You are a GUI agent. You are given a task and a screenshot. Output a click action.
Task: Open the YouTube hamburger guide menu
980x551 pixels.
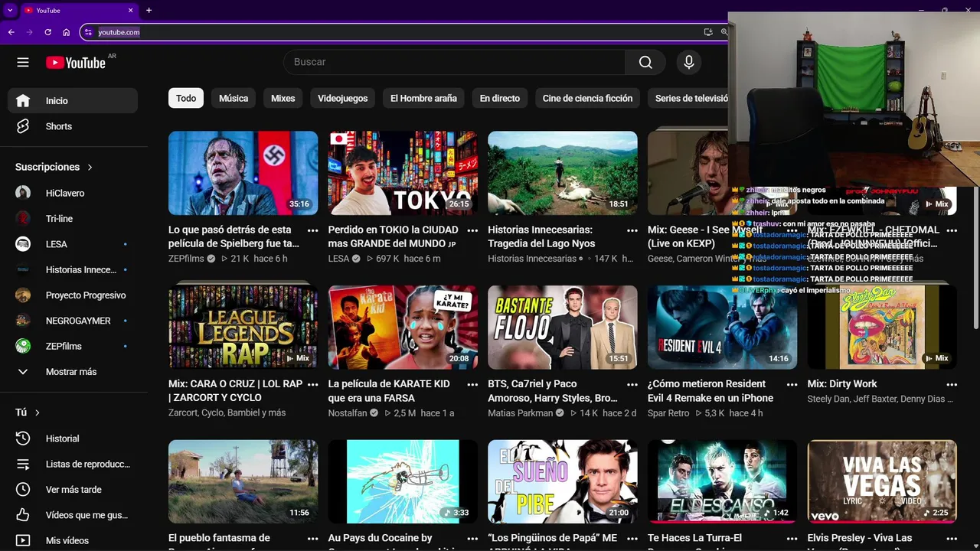[x=23, y=62]
